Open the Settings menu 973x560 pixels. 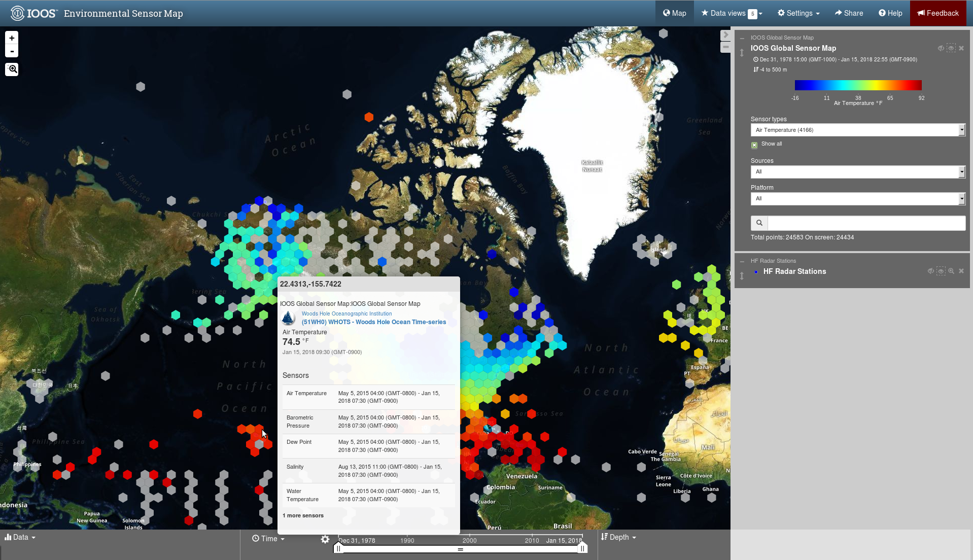coord(798,13)
